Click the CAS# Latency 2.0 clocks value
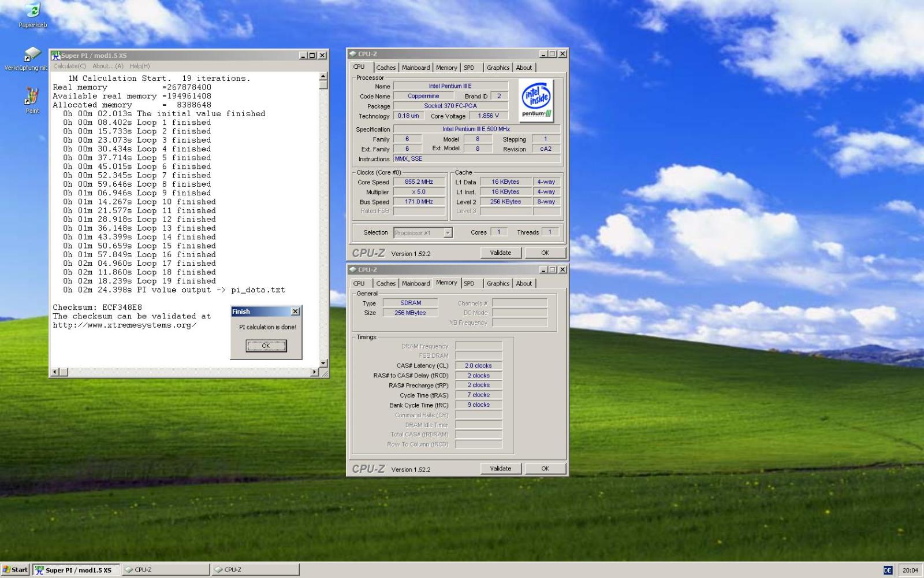924x578 pixels. pos(478,366)
